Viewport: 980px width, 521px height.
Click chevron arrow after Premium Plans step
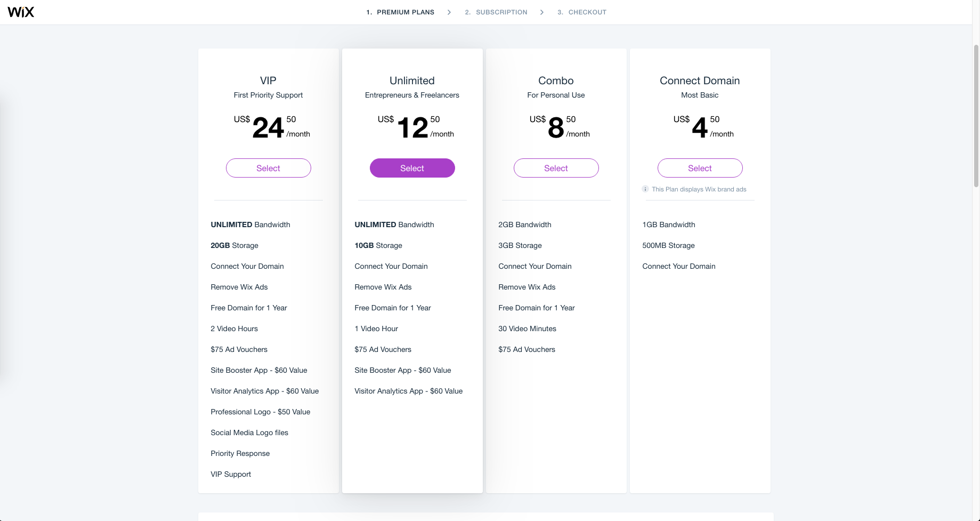coord(449,12)
